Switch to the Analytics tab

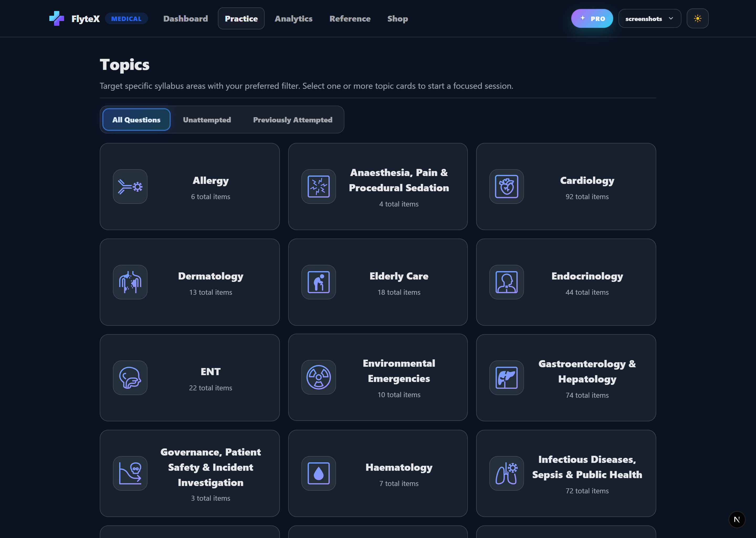pyautogui.click(x=293, y=19)
